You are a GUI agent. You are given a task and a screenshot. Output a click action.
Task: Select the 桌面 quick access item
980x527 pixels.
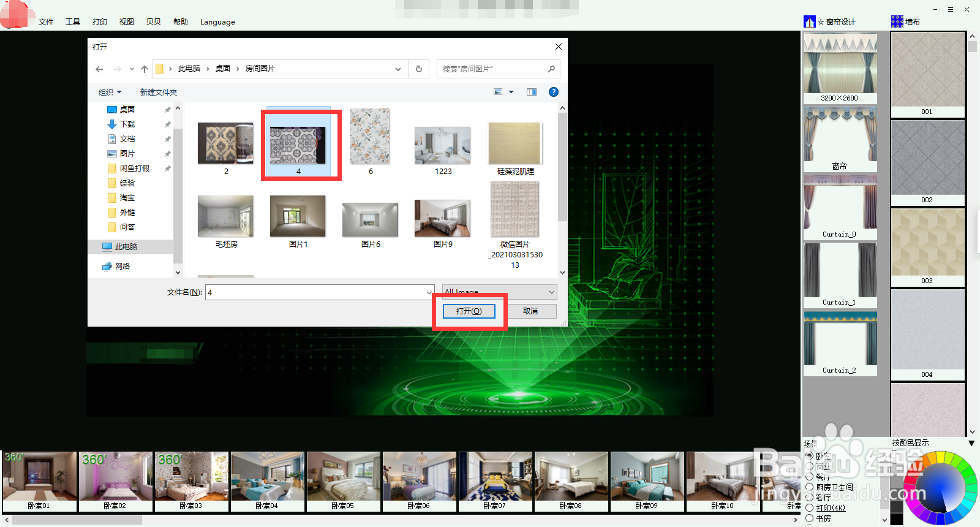(127, 110)
